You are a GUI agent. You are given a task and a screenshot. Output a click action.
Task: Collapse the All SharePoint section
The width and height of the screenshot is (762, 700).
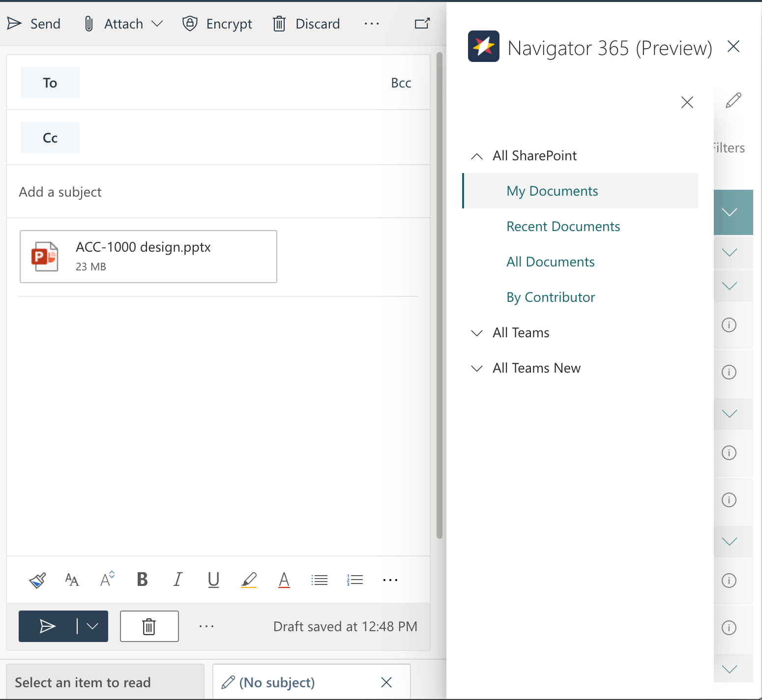(477, 156)
